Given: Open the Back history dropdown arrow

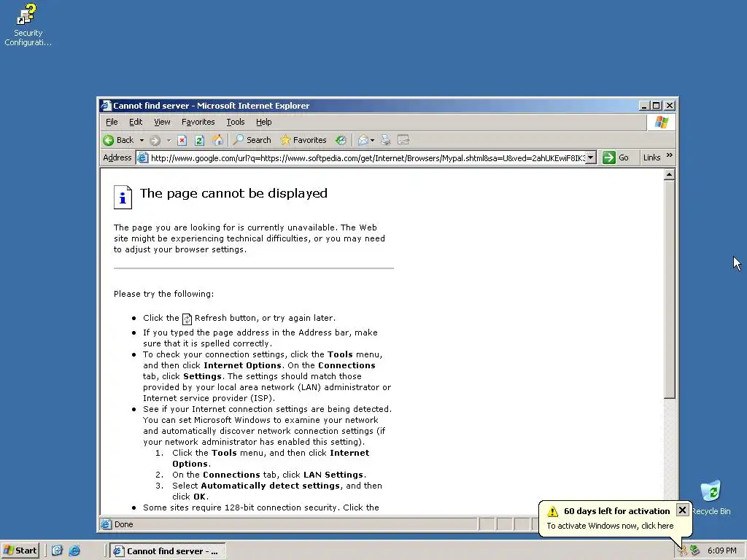Looking at the screenshot, I should pos(142,140).
